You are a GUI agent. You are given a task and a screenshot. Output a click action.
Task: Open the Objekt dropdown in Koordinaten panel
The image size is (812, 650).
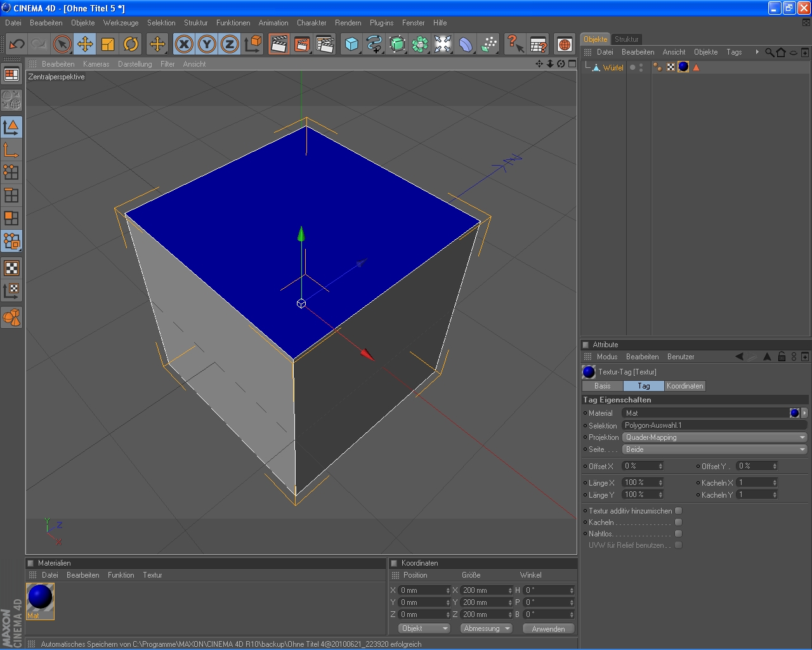pos(424,628)
